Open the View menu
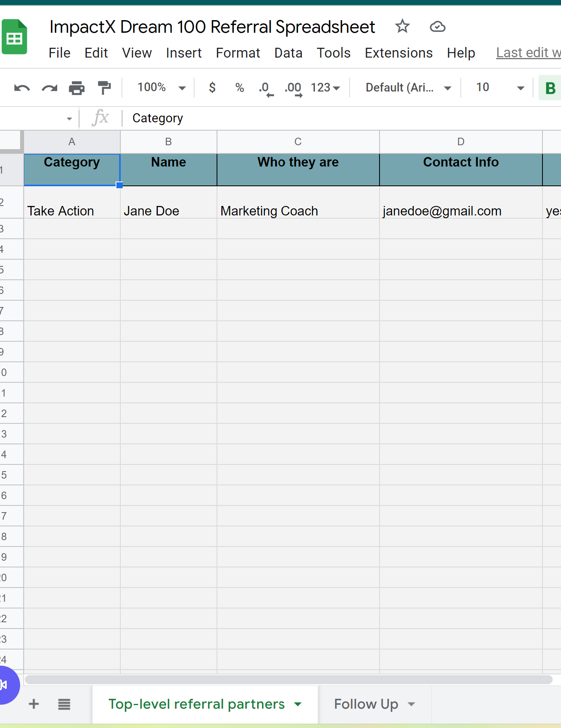 (137, 53)
